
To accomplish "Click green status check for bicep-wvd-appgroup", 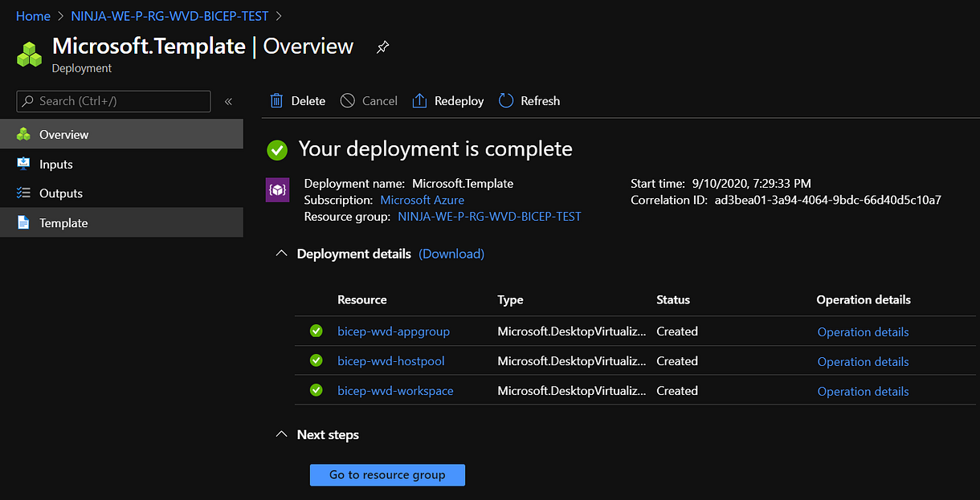I will click(x=316, y=331).
